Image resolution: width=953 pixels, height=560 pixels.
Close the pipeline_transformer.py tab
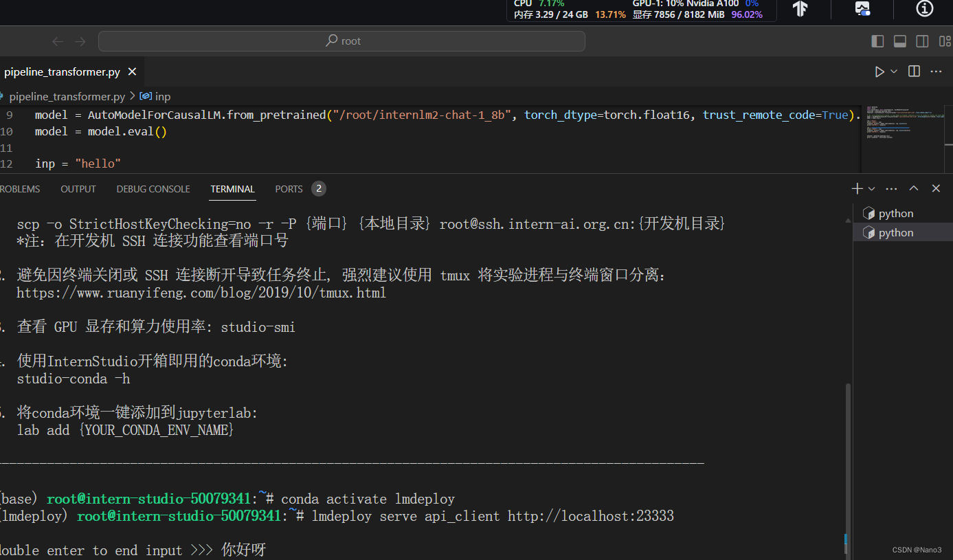pyautogui.click(x=132, y=71)
